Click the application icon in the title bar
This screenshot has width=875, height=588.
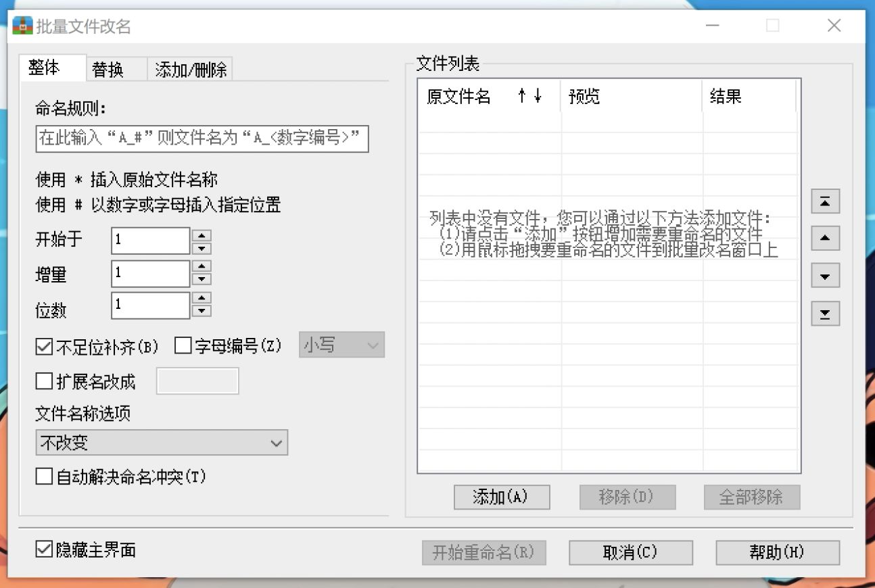point(22,26)
